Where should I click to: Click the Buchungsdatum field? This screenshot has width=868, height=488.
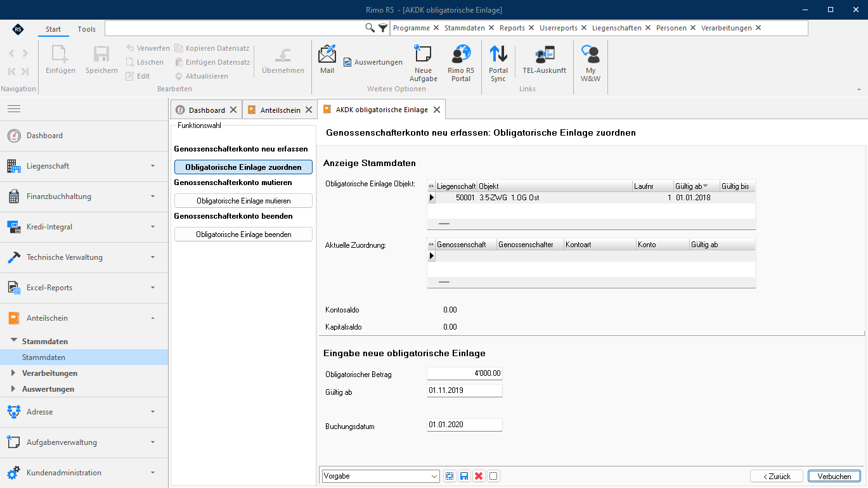(x=465, y=425)
